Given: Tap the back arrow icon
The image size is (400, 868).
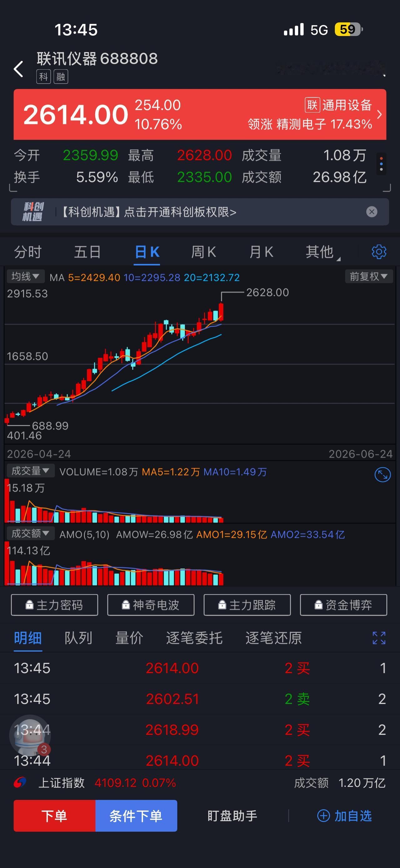Looking at the screenshot, I should (x=18, y=69).
